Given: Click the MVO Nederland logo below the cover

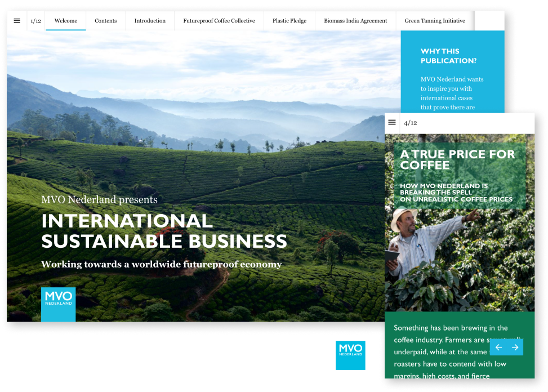Looking at the screenshot, I should [x=350, y=359].
